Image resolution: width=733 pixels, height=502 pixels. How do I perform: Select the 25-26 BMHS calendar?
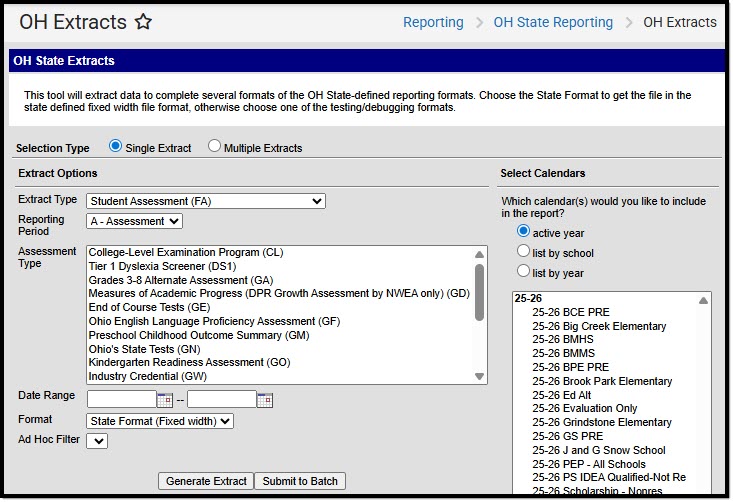(x=563, y=339)
